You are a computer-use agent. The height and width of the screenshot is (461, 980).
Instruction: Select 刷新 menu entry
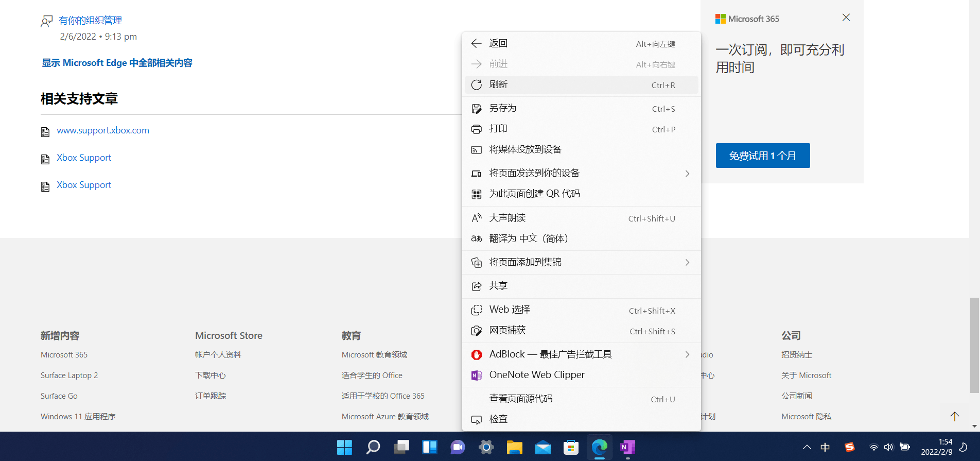(x=582, y=84)
